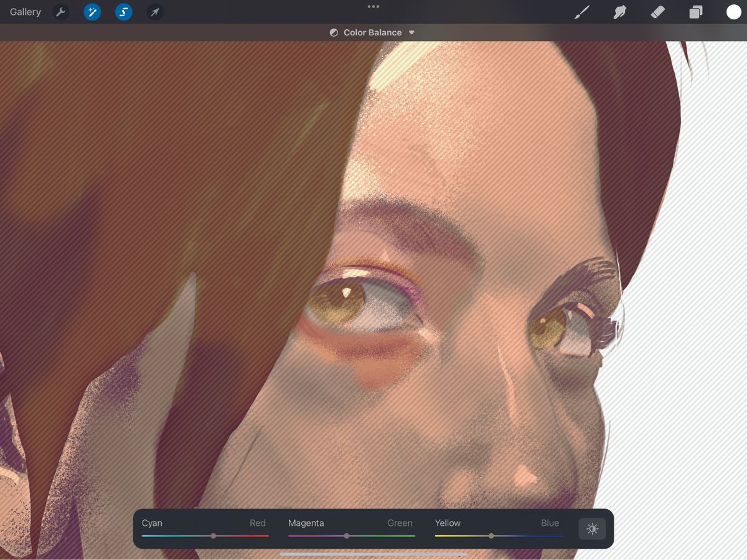This screenshot has width=747, height=560.
Task: Open the active color swatch
Action: [x=733, y=12]
